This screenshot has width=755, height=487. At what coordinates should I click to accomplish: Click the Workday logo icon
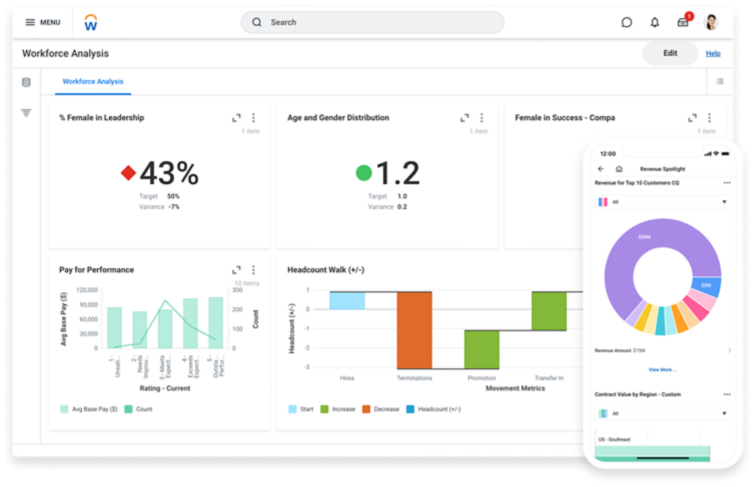pos(91,23)
